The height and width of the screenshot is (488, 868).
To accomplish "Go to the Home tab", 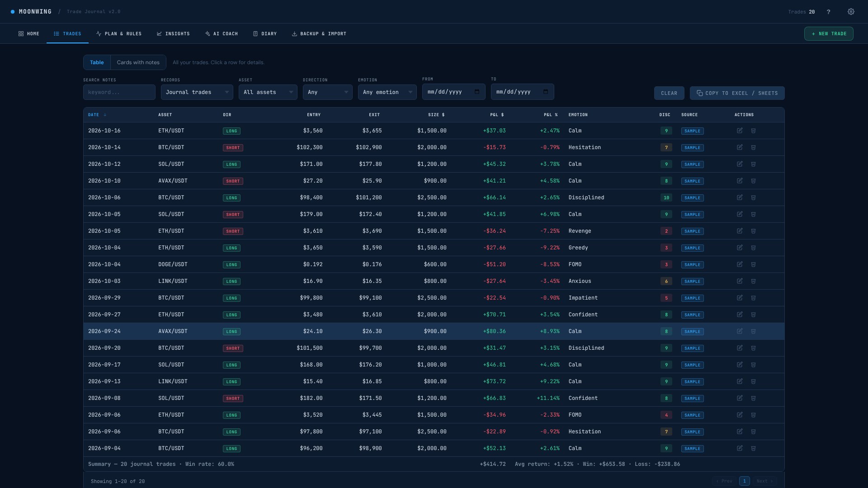I will click(x=29, y=34).
